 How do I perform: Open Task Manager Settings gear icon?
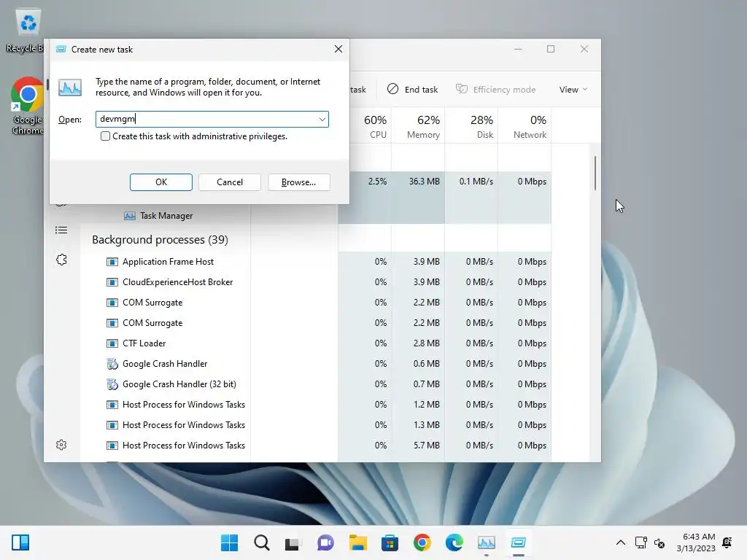coord(61,445)
